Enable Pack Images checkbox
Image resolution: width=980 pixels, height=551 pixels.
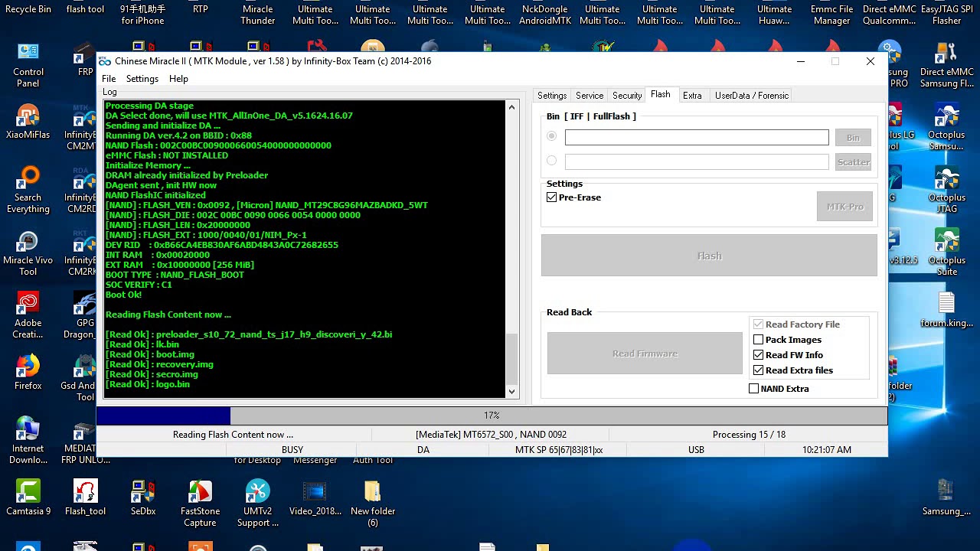tap(759, 340)
